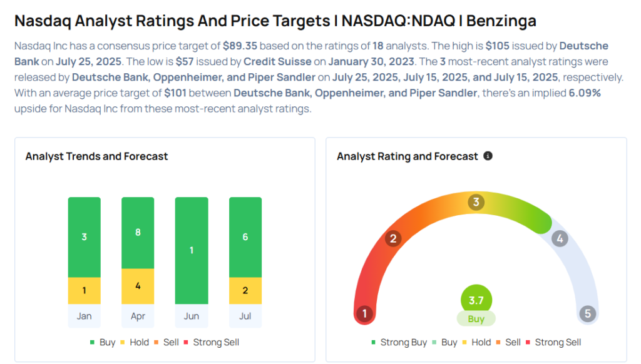This screenshot has height=364, width=641.
Task: Click gauge marker number 3
Action: coord(476,202)
